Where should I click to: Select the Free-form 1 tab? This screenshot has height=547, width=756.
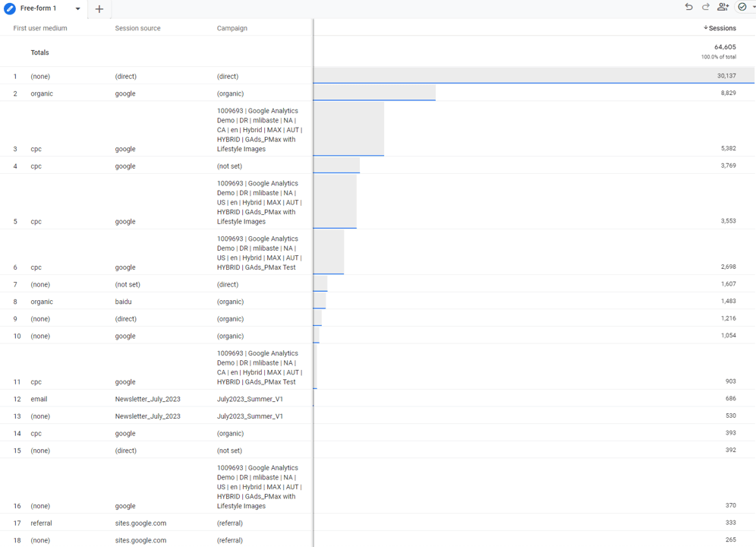point(38,9)
